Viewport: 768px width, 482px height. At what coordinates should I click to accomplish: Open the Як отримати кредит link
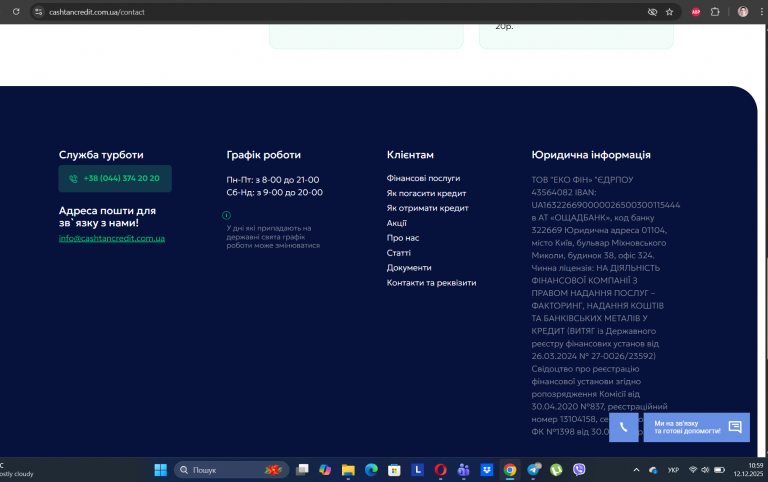point(428,208)
